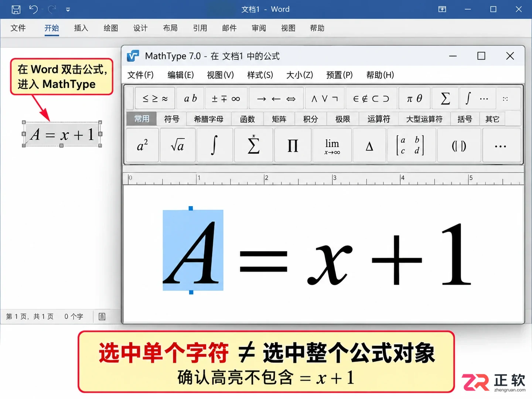Insert the 2x2 matrix template

pyautogui.click(x=411, y=145)
